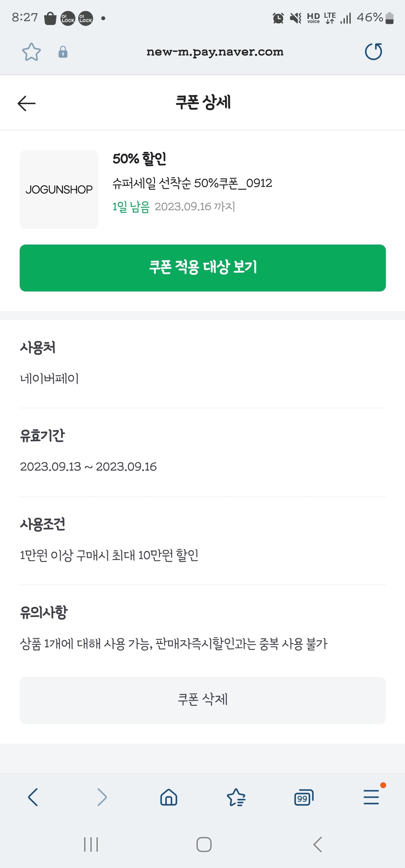Open the browser home page icon
Screen dimensions: 405x868
[169, 797]
